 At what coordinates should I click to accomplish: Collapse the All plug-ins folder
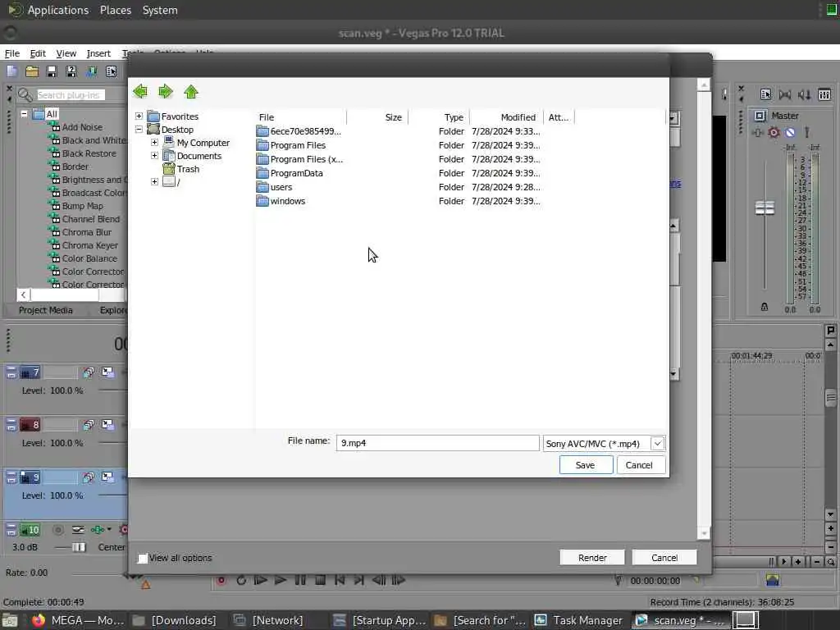[x=24, y=113]
